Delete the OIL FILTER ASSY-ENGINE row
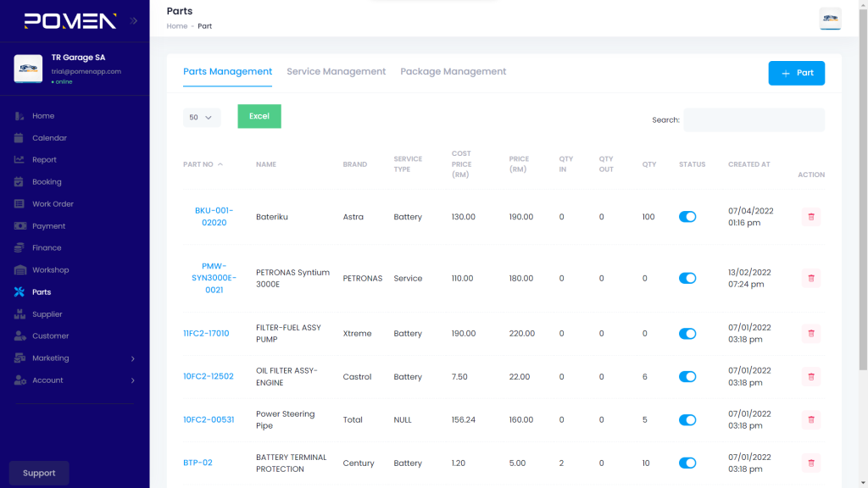The height and width of the screenshot is (488, 868). (x=811, y=377)
